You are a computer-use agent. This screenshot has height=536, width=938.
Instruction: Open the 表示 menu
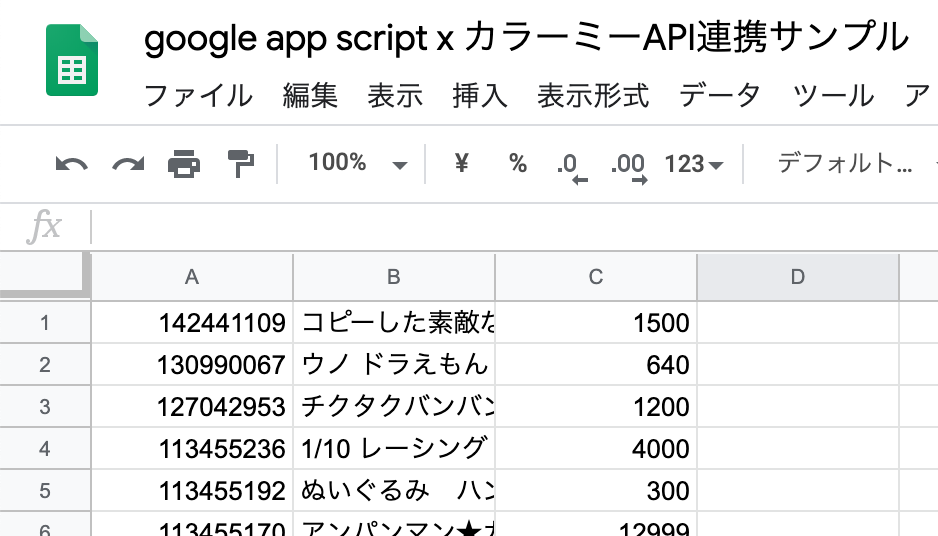point(395,96)
